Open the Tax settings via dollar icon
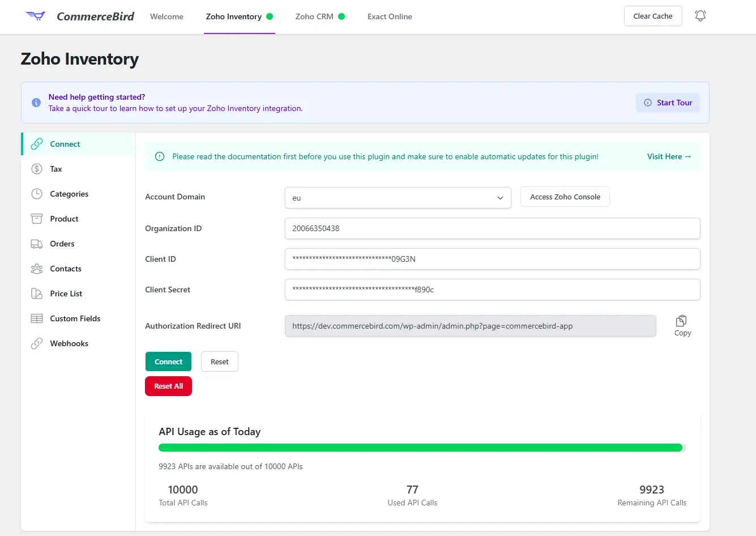The image size is (756, 536). coord(35,169)
